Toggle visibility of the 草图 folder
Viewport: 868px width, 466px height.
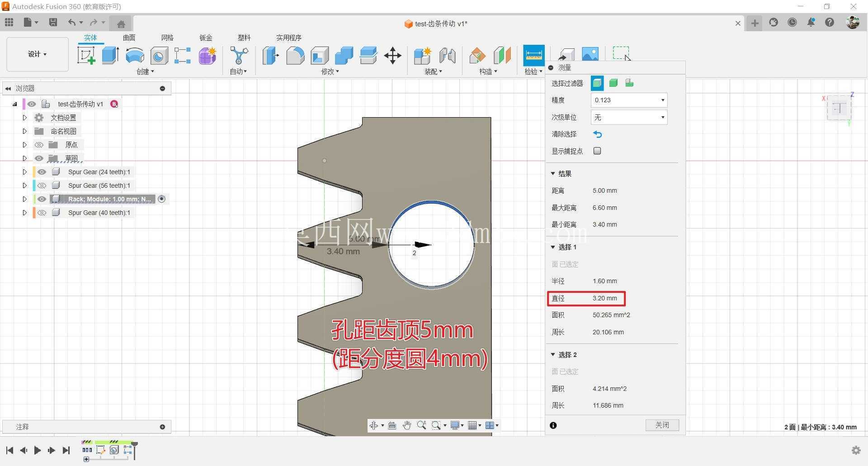click(39, 158)
